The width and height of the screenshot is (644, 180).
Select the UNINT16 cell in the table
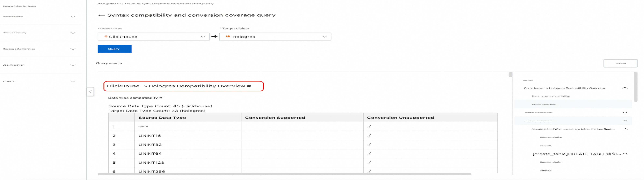(188, 136)
